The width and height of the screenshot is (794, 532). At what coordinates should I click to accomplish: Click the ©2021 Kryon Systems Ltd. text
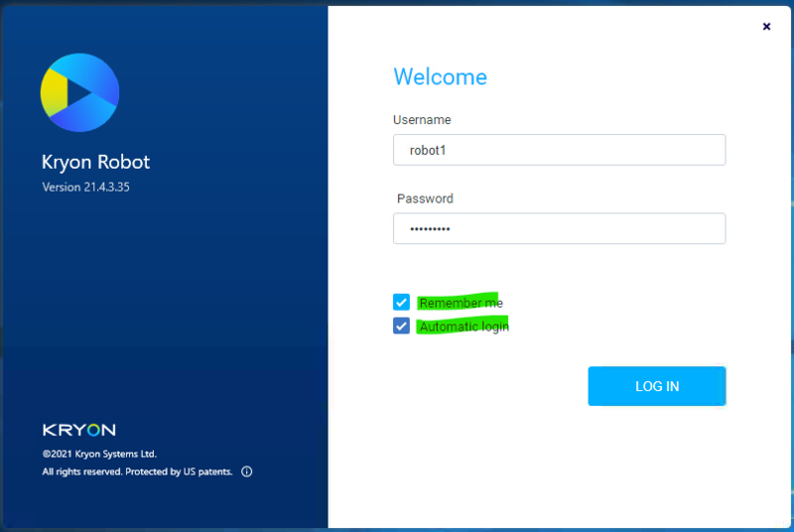(x=99, y=454)
